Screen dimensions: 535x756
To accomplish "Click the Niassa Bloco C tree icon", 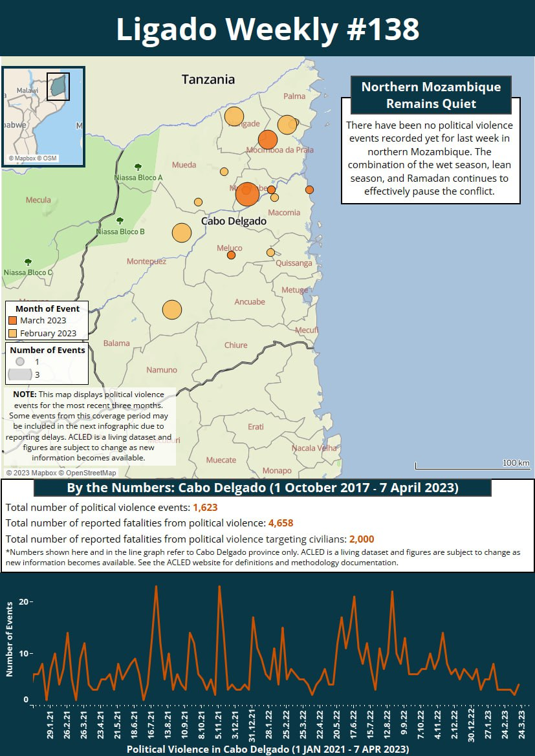I will tap(28, 262).
